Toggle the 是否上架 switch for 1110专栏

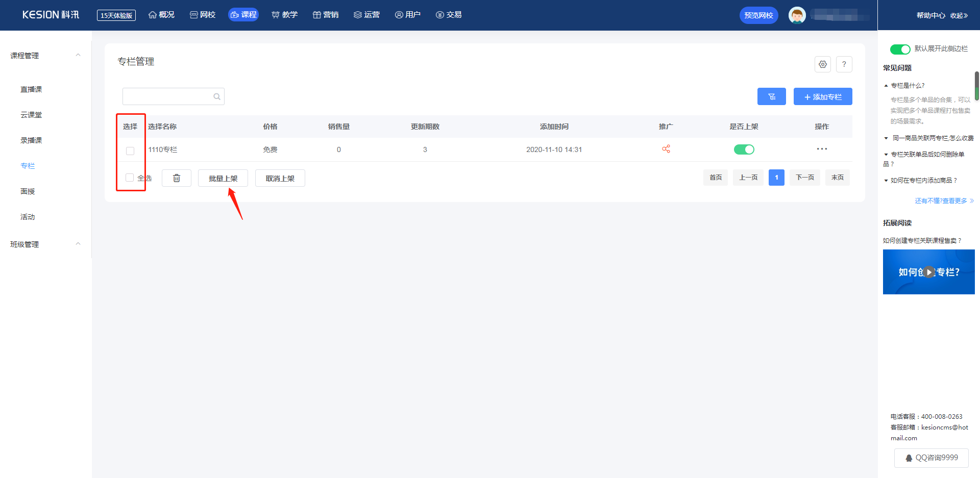(x=744, y=149)
